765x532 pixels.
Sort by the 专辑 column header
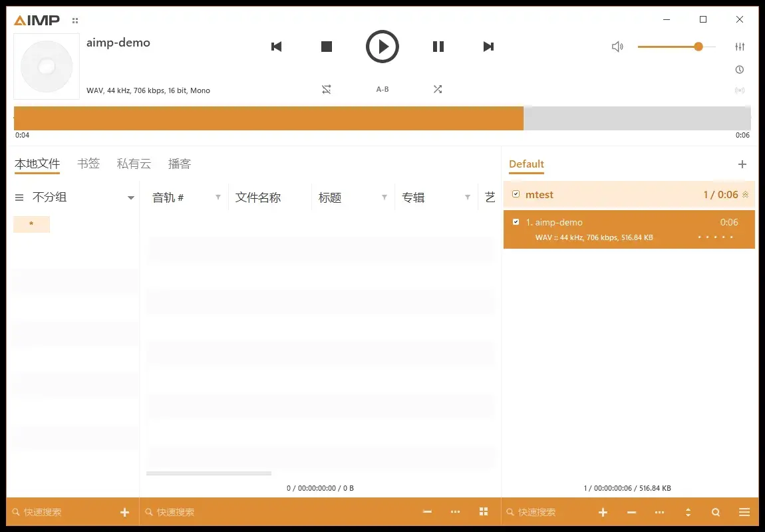(412, 198)
